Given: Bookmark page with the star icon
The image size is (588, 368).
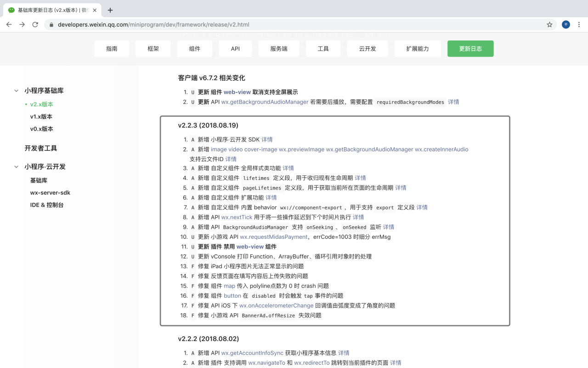Looking at the screenshot, I should point(549,25).
